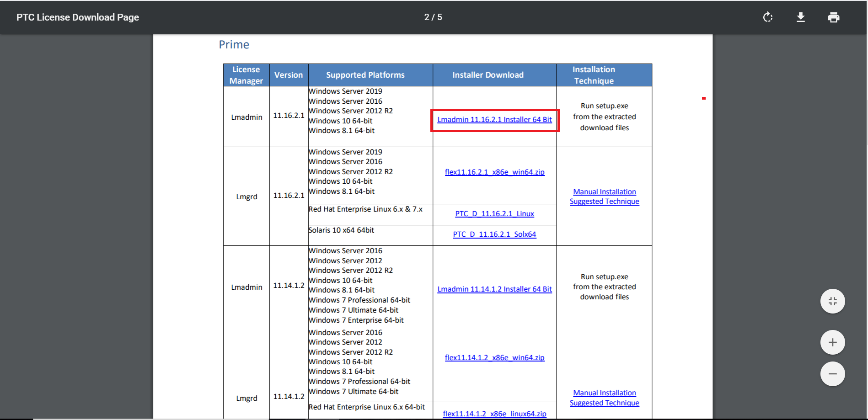Click Windows 7 Enterprise 64-bit text
The image size is (868, 420).
(x=356, y=320)
